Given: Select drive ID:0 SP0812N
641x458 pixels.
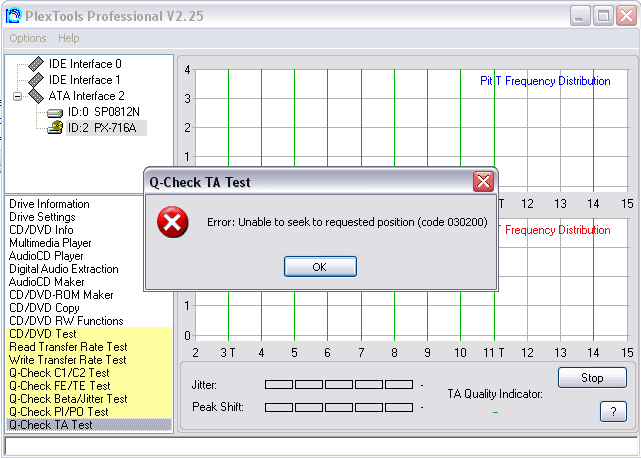Looking at the screenshot, I should [x=103, y=112].
